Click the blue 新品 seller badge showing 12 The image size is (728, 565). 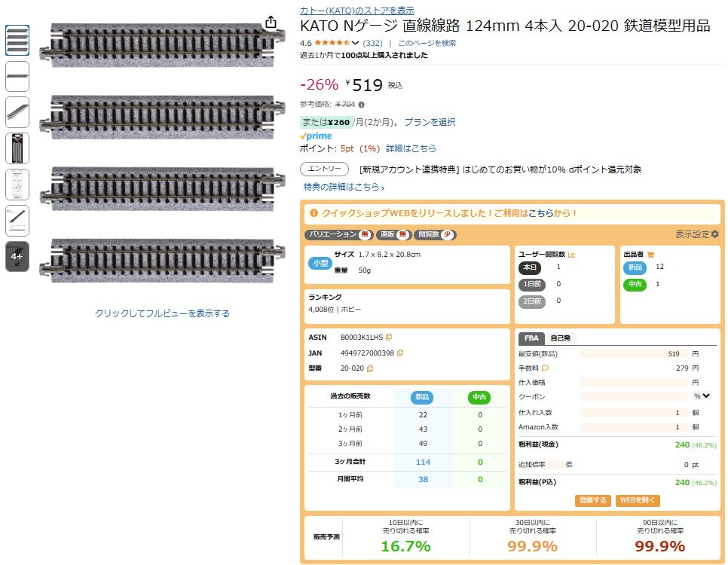click(x=635, y=267)
